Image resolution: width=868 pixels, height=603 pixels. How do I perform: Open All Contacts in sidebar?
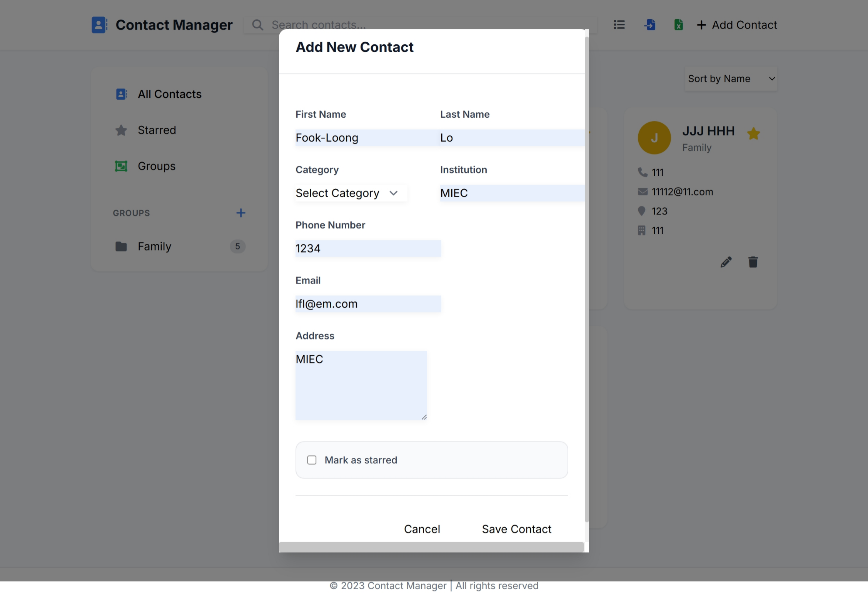tap(169, 94)
